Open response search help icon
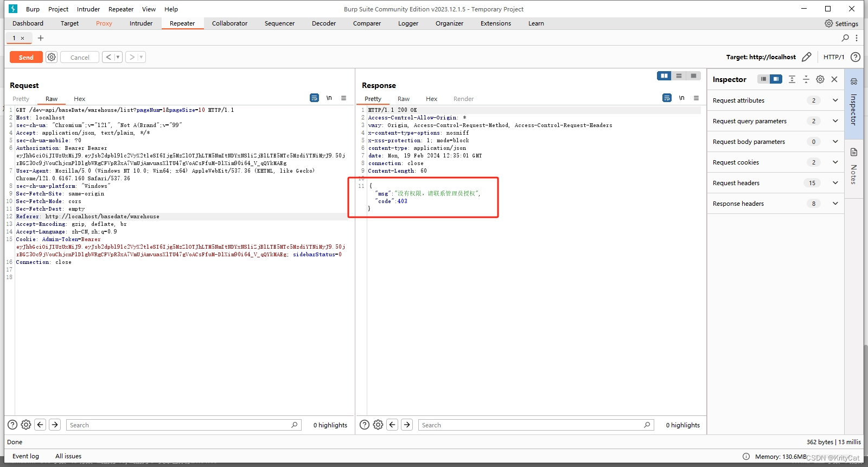868x467 pixels. tap(365, 425)
